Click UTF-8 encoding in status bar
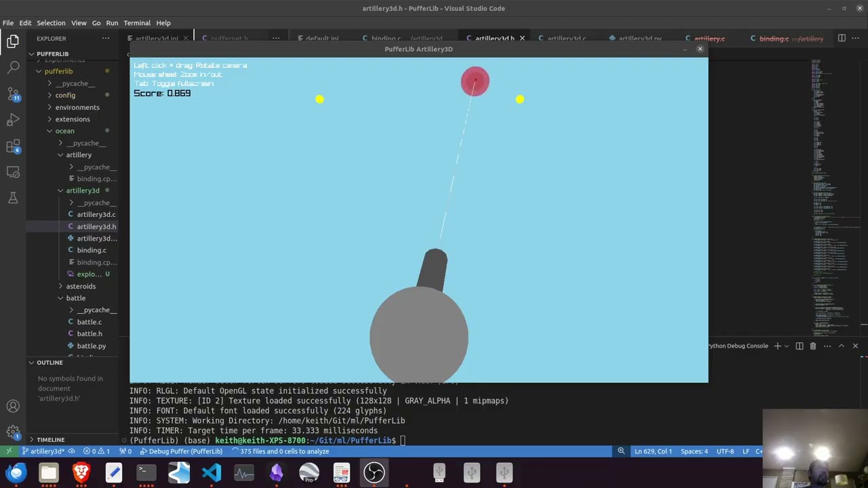 725,451
